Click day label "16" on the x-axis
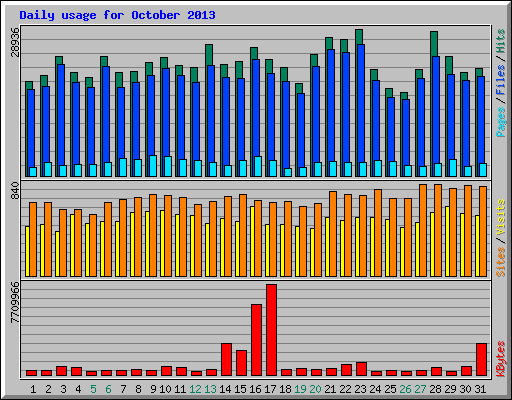The height and width of the screenshot is (400, 512). pyautogui.click(x=255, y=389)
